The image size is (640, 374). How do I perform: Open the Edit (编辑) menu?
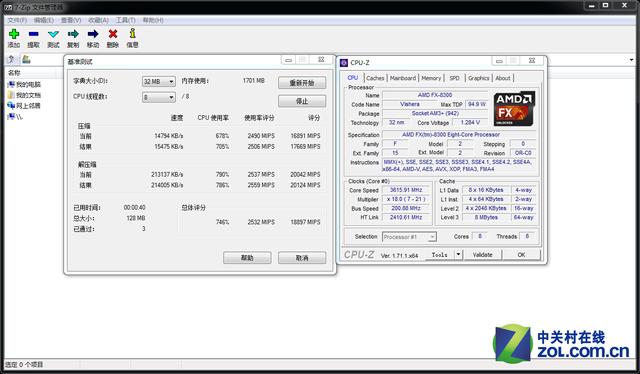pyautogui.click(x=44, y=20)
